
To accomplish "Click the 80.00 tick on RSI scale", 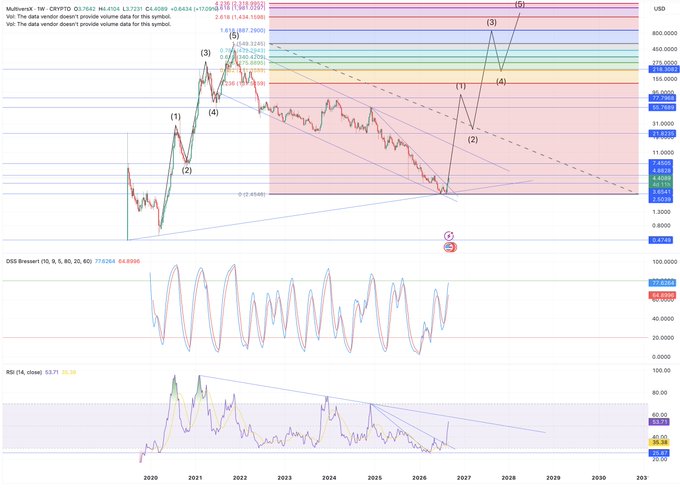I will click(659, 393).
